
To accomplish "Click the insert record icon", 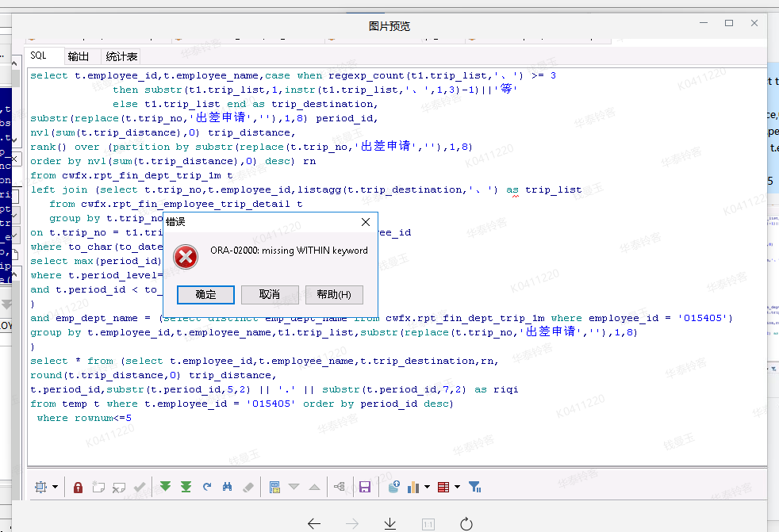I will tap(98, 488).
